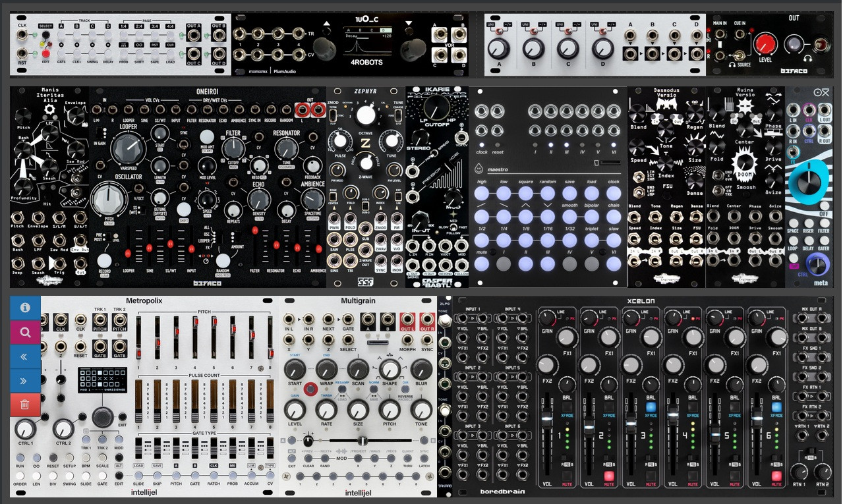This screenshot has width=843, height=504.
Task: Click the Metropolix main encoder knob
Action: pyautogui.click(x=103, y=416)
